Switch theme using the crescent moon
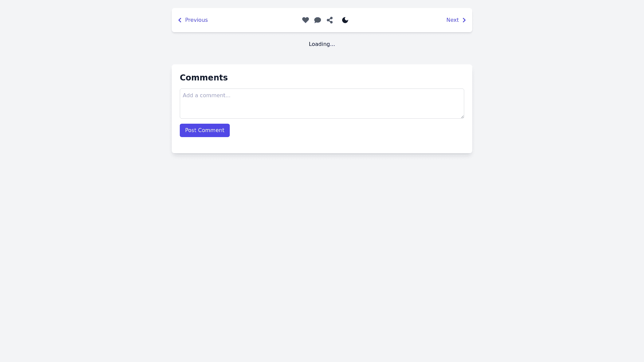The image size is (644, 362). click(x=345, y=20)
